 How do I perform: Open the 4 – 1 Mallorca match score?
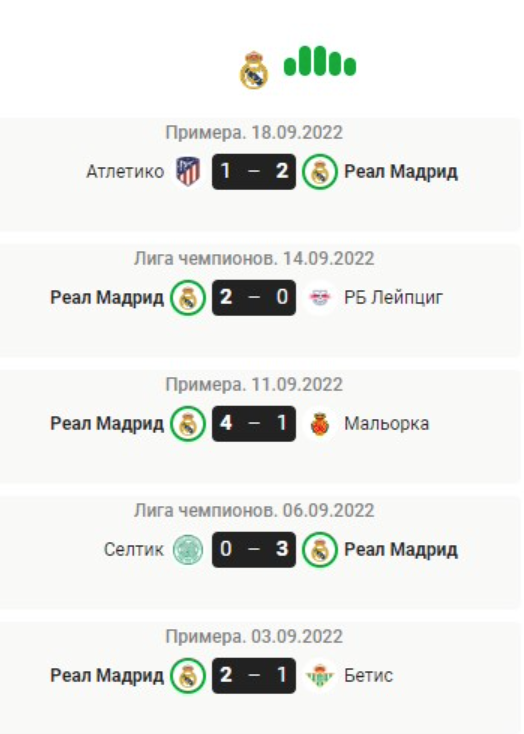coord(254,424)
